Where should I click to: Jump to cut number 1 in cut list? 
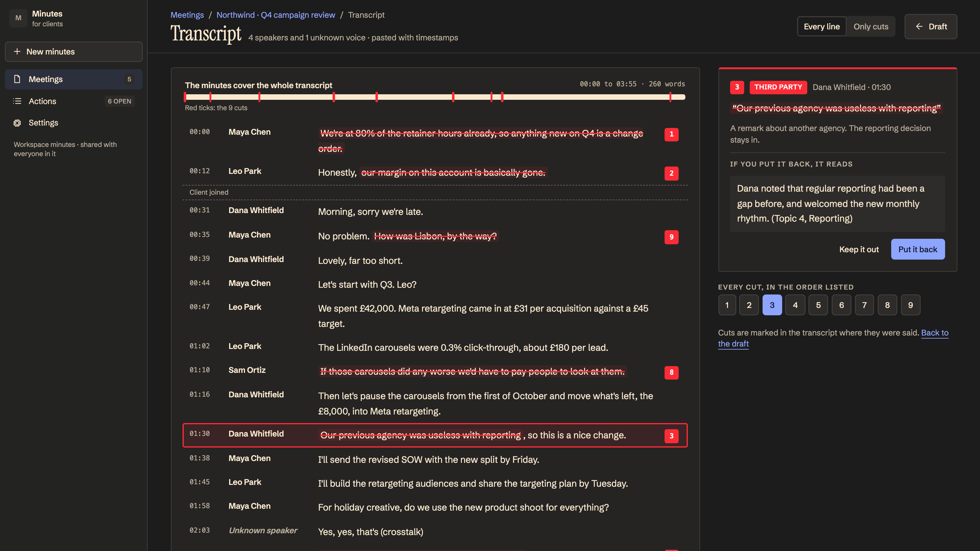[x=727, y=305]
